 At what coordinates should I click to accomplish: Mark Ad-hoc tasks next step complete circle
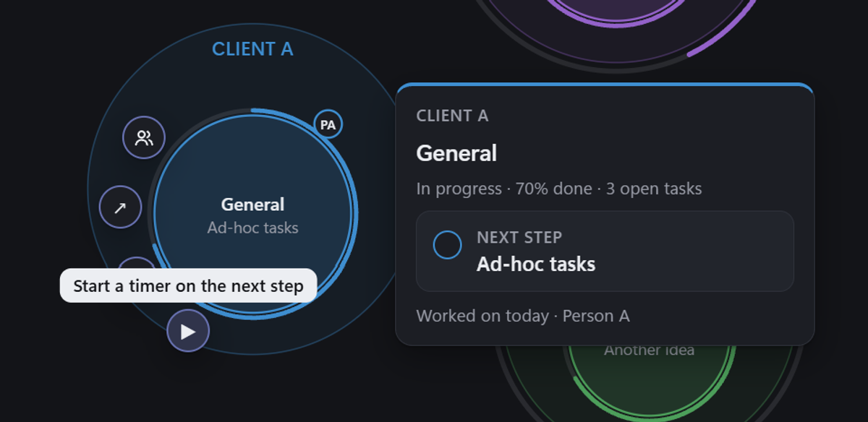click(x=447, y=245)
